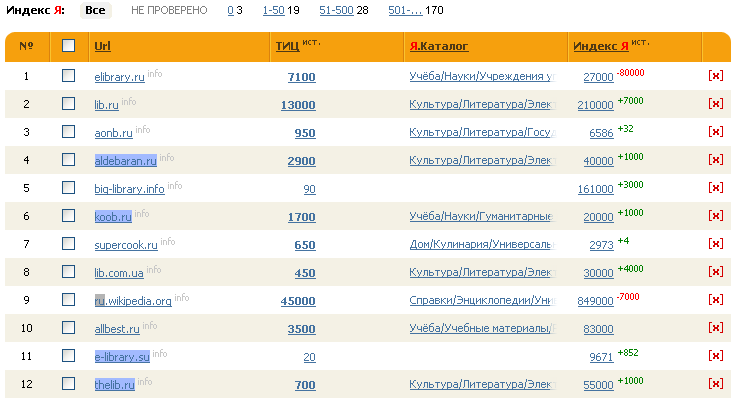The height and width of the screenshot is (402, 752).
Task: Sort table by ТИЦ column
Action: 287,46
